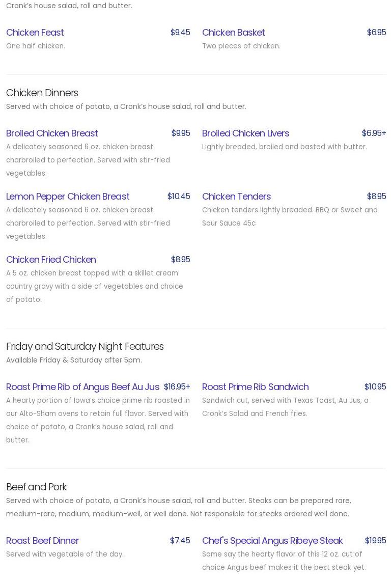Click Roast Prime Rib of Angus Beef Au Jus

click(x=82, y=386)
